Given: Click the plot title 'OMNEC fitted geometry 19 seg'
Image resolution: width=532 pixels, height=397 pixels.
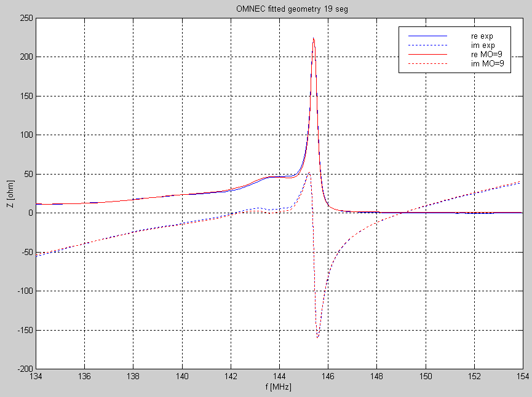Looking at the screenshot, I should pyautogui.click(x=292, y=9).
